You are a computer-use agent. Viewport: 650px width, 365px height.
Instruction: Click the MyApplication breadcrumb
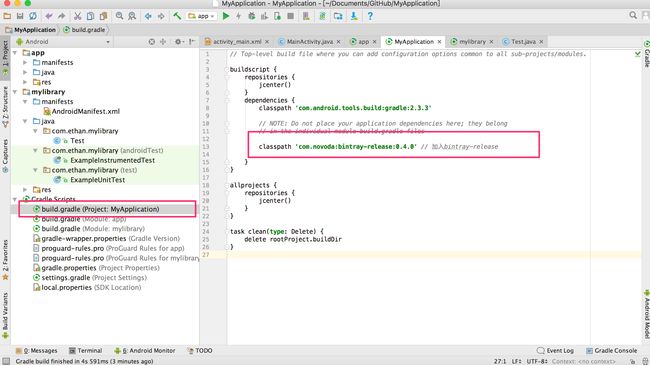tap(30, 30)
